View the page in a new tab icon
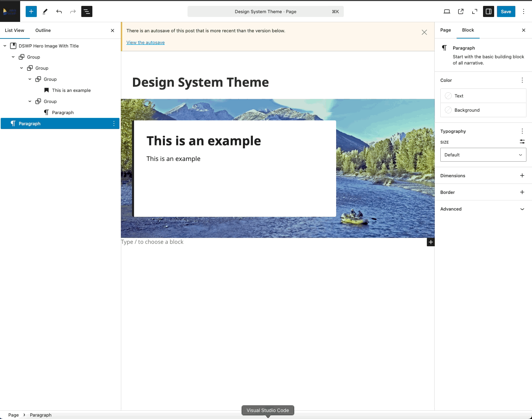Screen dimensions: 532x419 [x=461, y=11]
